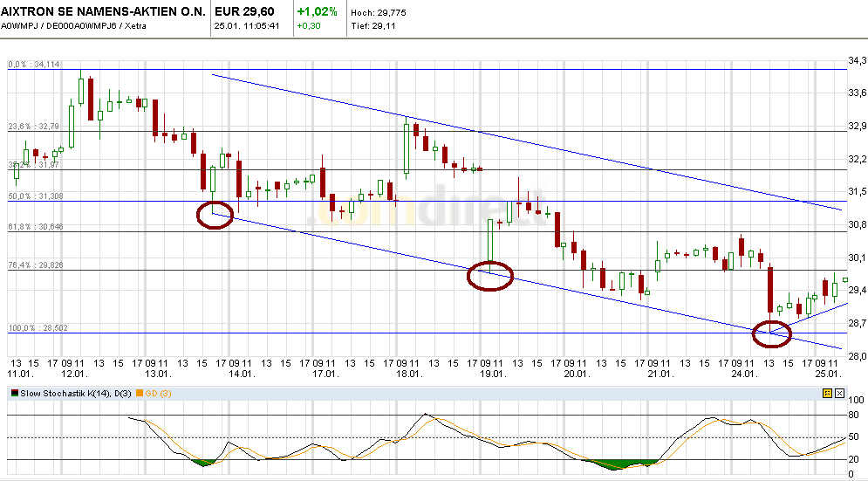The image size is (868, 481).
Task: Click the identifier line 'A0WMPJ / DE000A0WMPJ6 / Xetra'
Action: tap(73, 25)
